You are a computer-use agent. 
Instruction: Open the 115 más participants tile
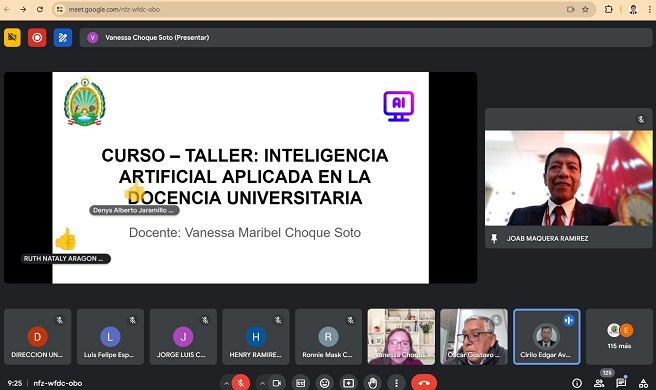click(x=620, y=337)
